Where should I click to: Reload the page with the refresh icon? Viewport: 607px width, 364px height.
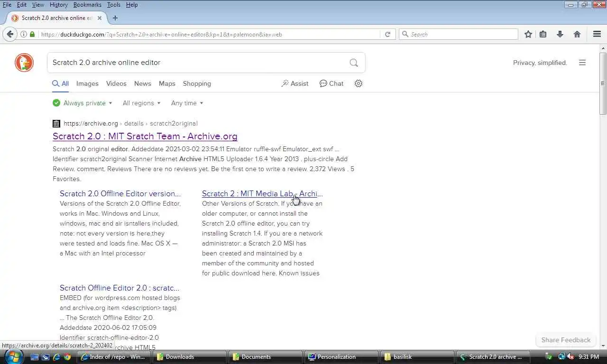click(x=387, y=34)
